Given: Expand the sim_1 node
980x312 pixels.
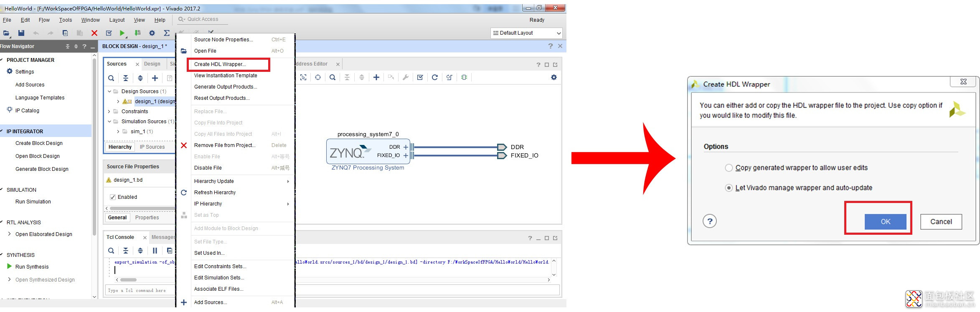Looking at the screenshot, I should pos(118,132).
